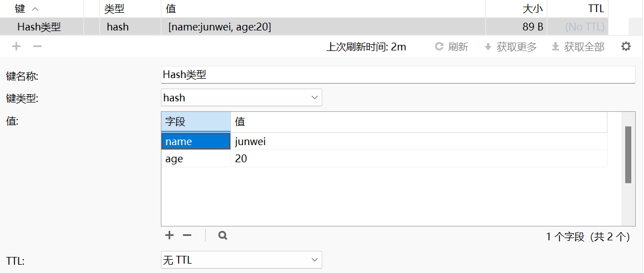The height and width of the screenshot is (273, 644).
Task: Click the junwei value cell
Action: [419, 141]
